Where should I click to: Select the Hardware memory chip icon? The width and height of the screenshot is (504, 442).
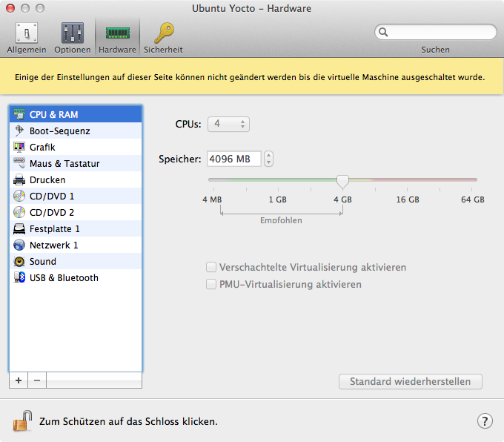point(118,33)
